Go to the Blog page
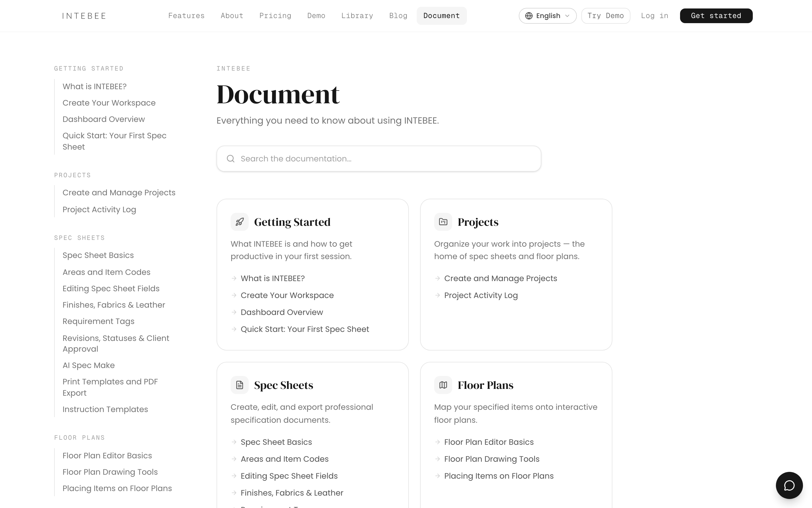 coord(398,16)
